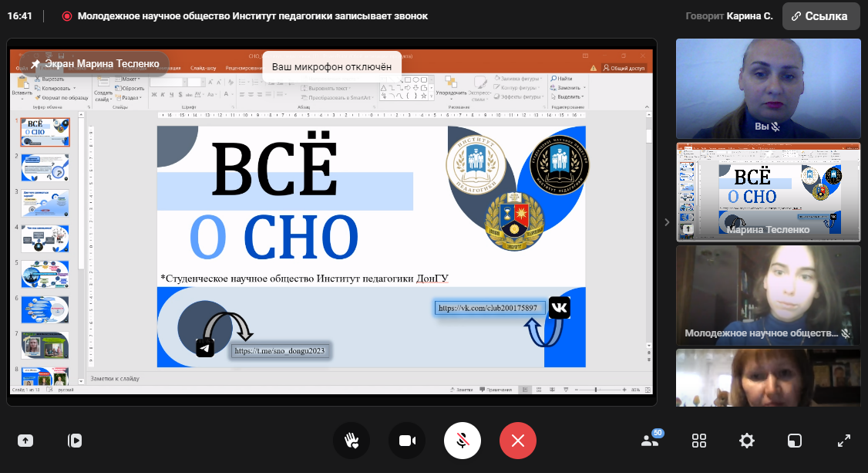Open Заливка фигуры fill dropdown
This screenshot has width=868, height=473.
click(517, 79)
